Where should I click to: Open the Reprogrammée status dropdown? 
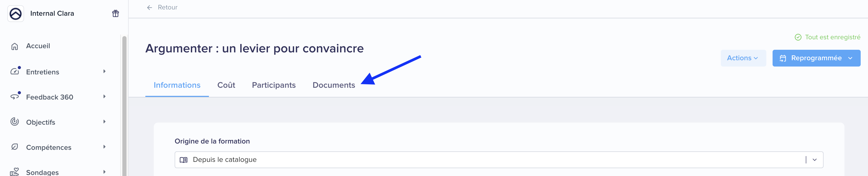pyautogui.click(x=816, y=58)
